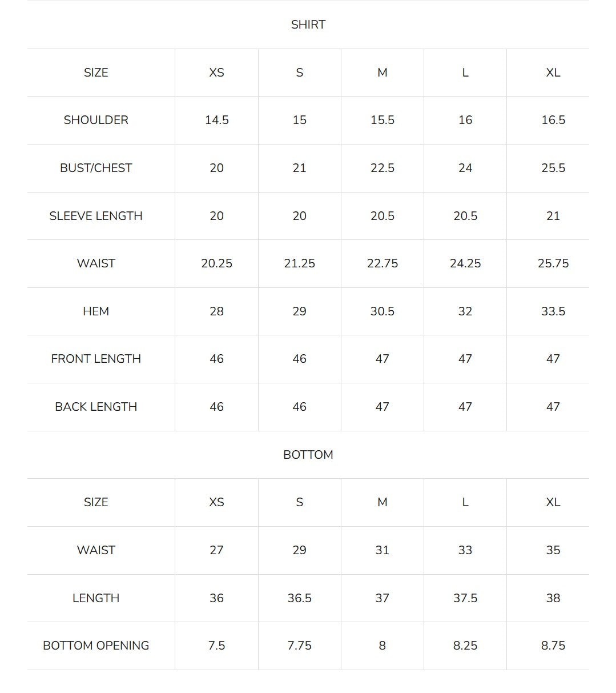Select the BACK LENGTH row label
Viewport: 616px width, 693px height.
[x=96, y=407]
